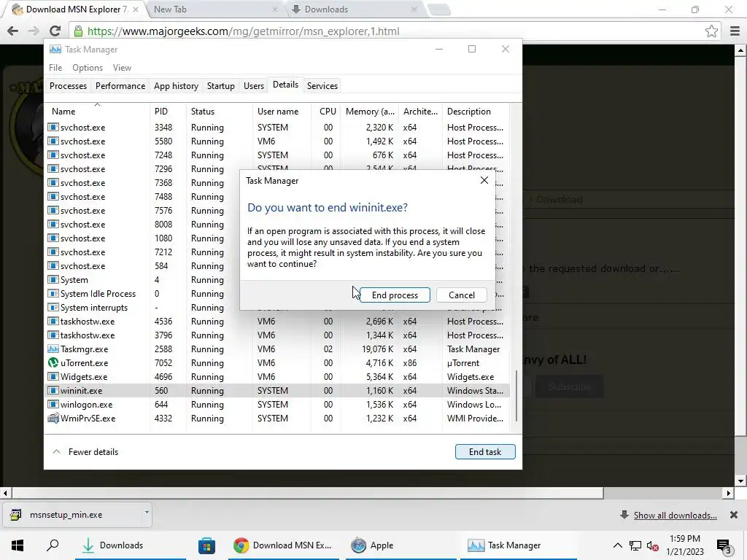This screenshot has width=747, height=560.
Task: Switch to the Processes tab
Action: 68,86
